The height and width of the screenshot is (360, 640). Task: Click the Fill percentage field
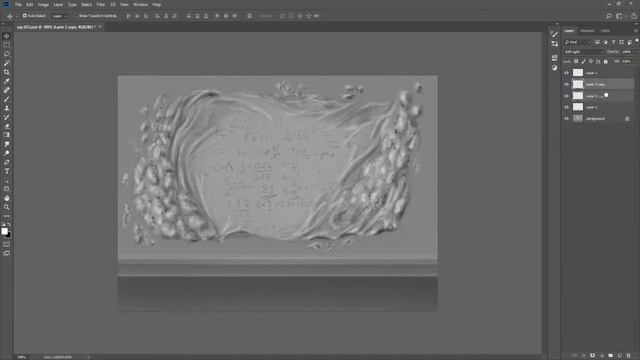[627, 61]
